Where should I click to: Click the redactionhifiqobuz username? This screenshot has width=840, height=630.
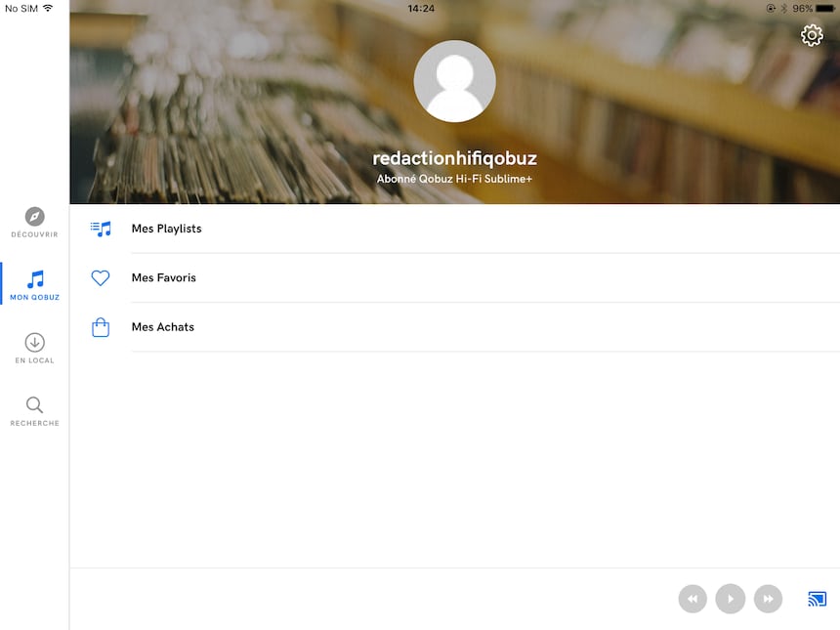(454, 158)
